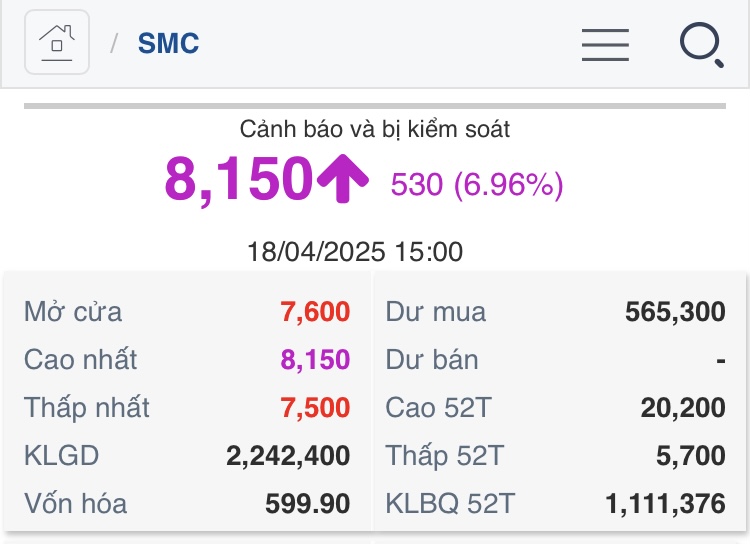This screenshot has height=544, width=750.
Task: Click the 'Dư bán' row label
Action: coord(432,360)
